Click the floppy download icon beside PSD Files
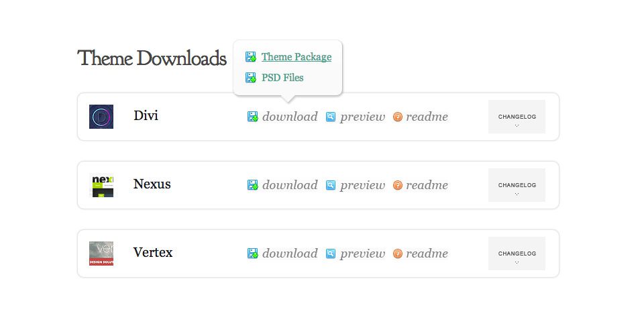This screenshot has width=644, height=332. coord(250,77)
